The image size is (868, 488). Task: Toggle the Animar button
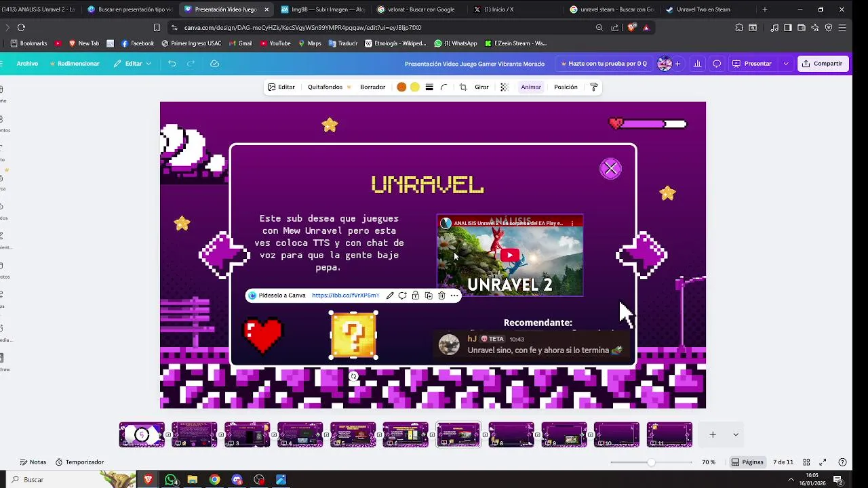pyautogui.click(x=531, y=87)
